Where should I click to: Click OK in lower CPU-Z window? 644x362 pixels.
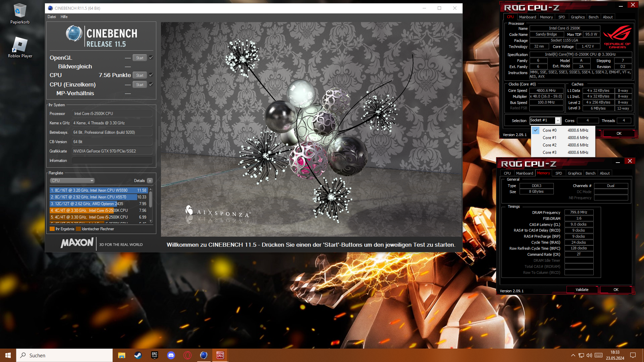click(x=616, y=290)
